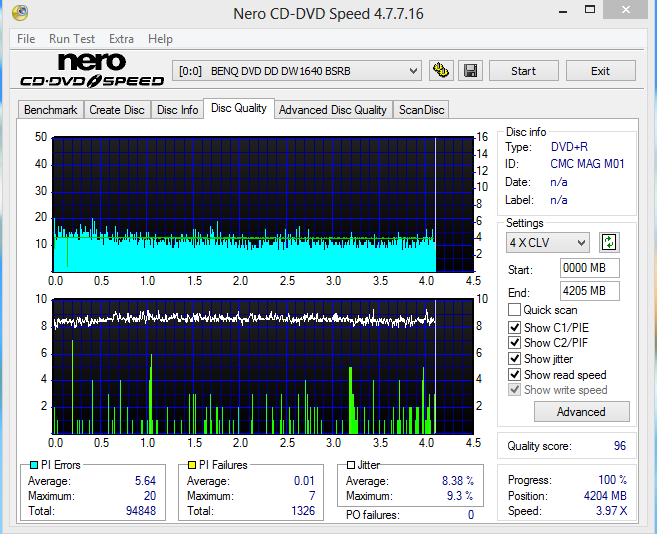657x534 pixels.
Task: Switch to the ScanDisc tab
Action: [422, 110]
